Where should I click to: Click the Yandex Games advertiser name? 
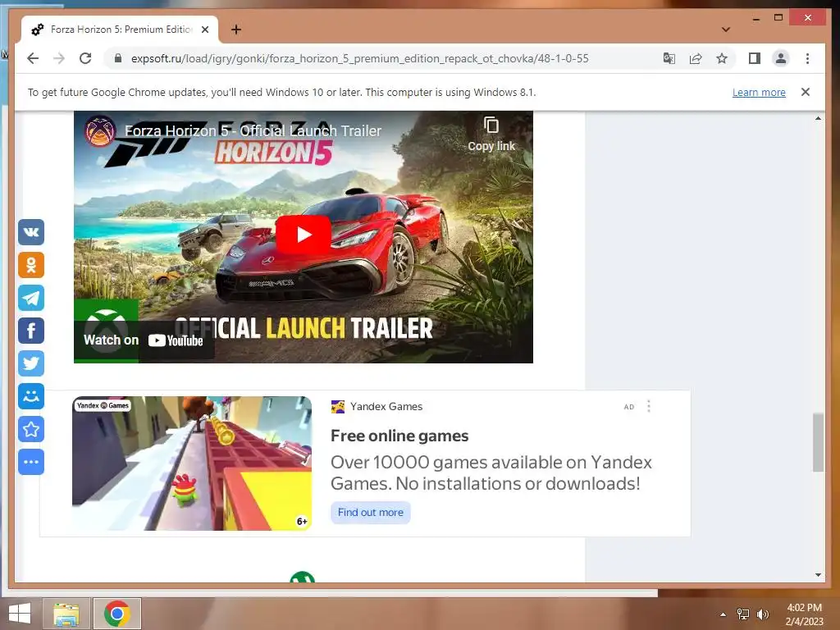[386, 407]
